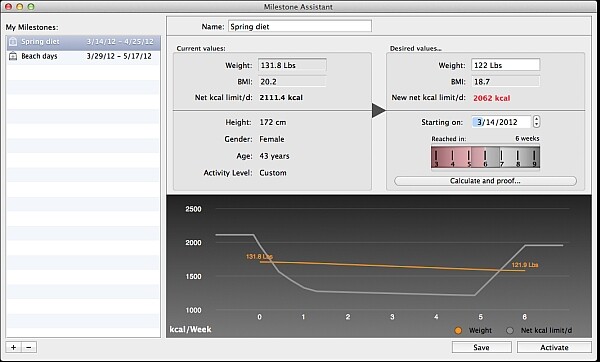The height and width of the screenshot is (362, 600).
Task: Click the Activate button
Action: tap(554, 347)
